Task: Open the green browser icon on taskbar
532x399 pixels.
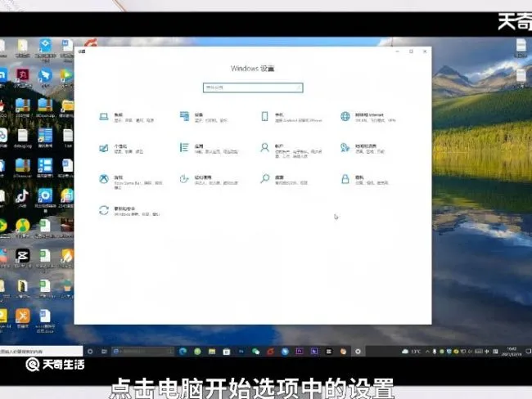Action: click(197, 352)
